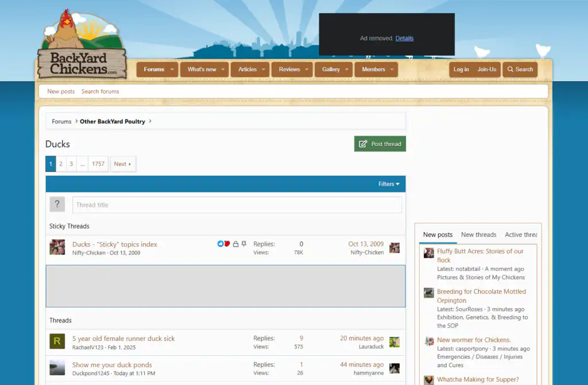Click Duckpond1245's pond avatar
The image size is (588, 385).
[x=57, y=368]
